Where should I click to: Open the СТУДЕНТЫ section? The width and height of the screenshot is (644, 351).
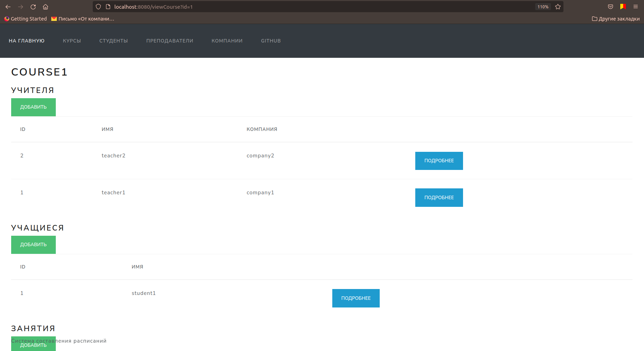pyautogui.click(x=113, y=41)
